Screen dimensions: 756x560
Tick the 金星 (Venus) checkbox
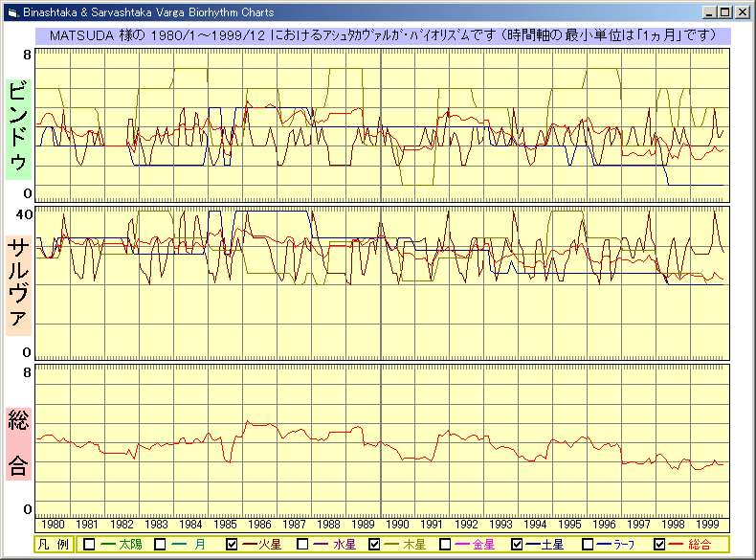[446, 545]
